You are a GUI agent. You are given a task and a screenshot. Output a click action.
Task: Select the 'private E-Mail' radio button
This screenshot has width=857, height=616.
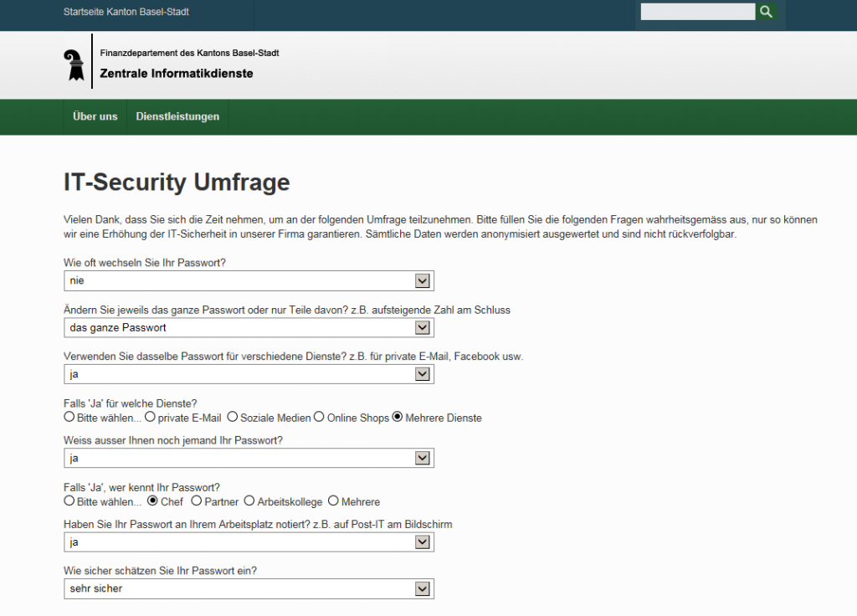150,417
